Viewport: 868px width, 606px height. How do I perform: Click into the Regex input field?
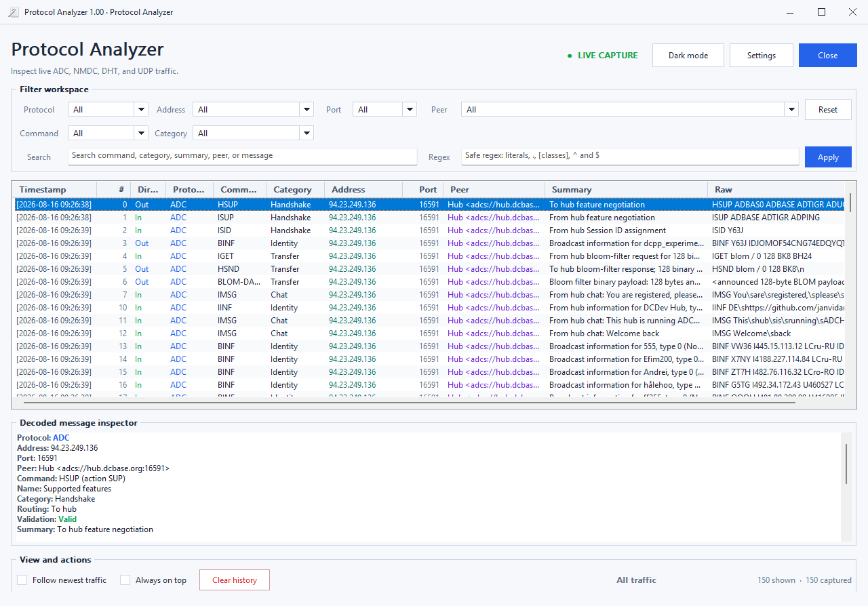point(630,156)
